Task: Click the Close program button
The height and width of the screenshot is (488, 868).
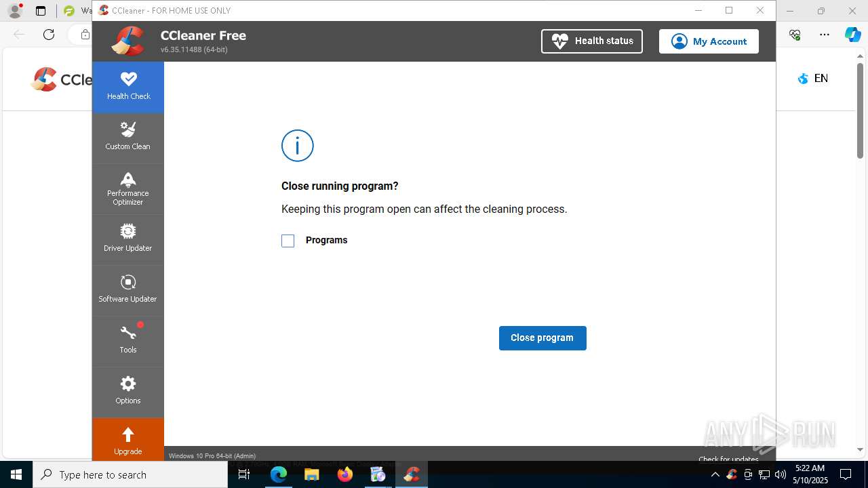Action: pos(542,338)
